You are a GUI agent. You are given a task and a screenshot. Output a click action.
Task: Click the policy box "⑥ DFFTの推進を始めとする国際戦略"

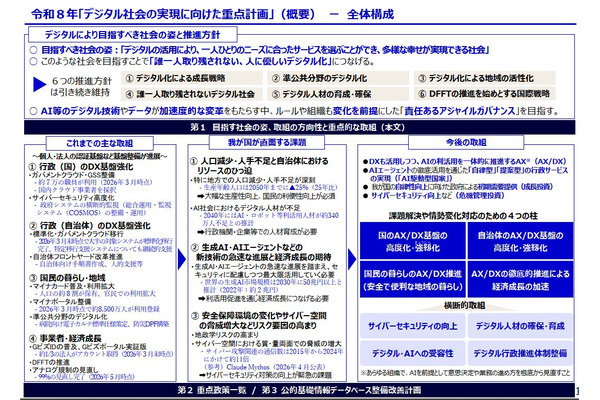click(484, 94)
